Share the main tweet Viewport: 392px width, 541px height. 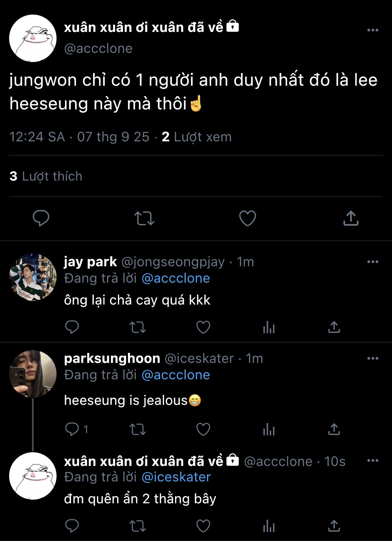[x=351, y=218]
